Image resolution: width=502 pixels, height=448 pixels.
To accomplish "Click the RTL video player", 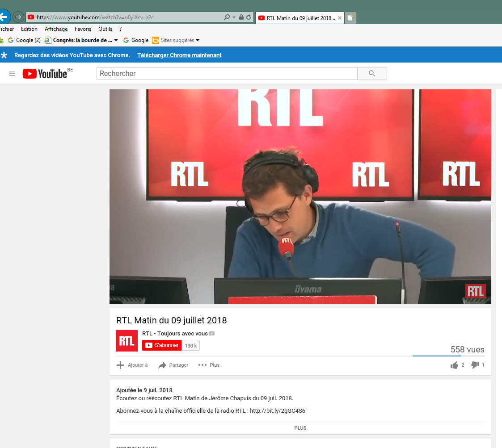I will pos(300,197).
